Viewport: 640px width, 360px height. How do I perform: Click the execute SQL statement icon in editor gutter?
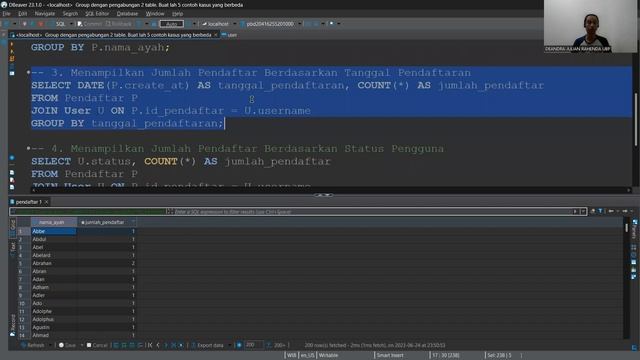pos(12,44)
